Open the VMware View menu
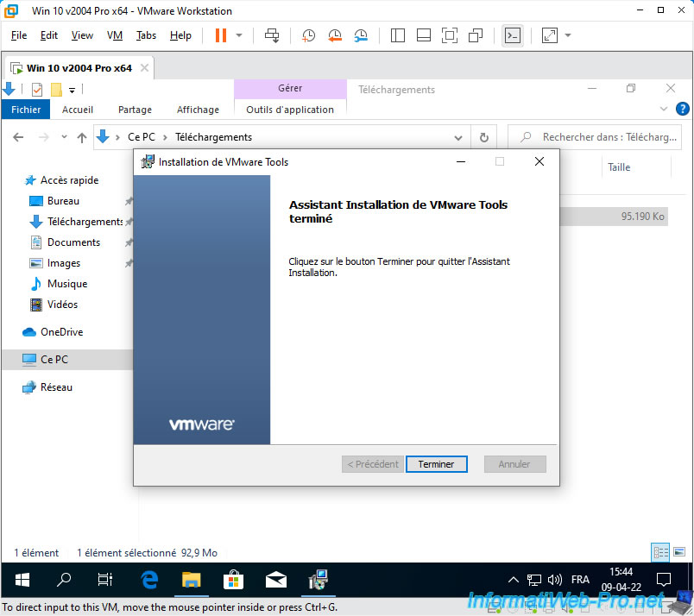The image size is (694, 616). (82, 35)
